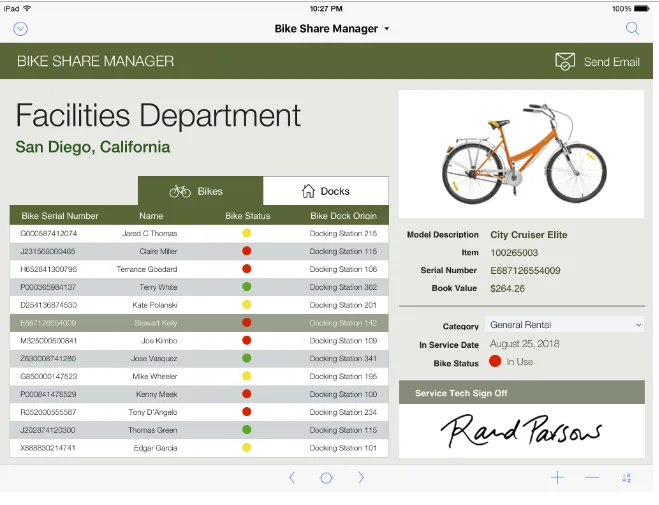The image size is (659, 505).
Task: Click the red In Use status indicator
Action: [495, 361]
